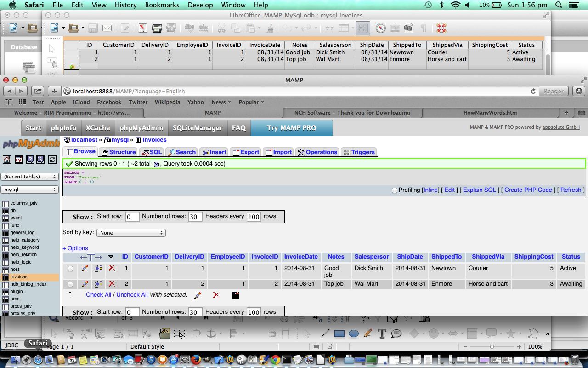
Task: Open the SQL tab
Action: pyautogui.click(x=152, y=152)
